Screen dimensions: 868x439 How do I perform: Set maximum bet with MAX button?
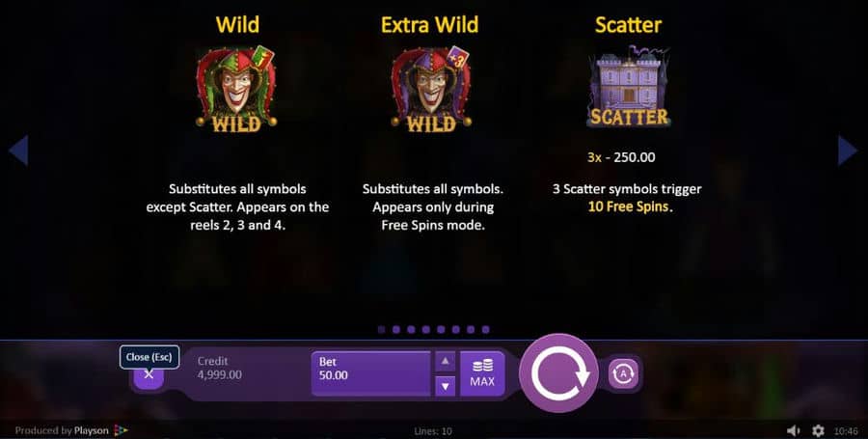(482, 373)
